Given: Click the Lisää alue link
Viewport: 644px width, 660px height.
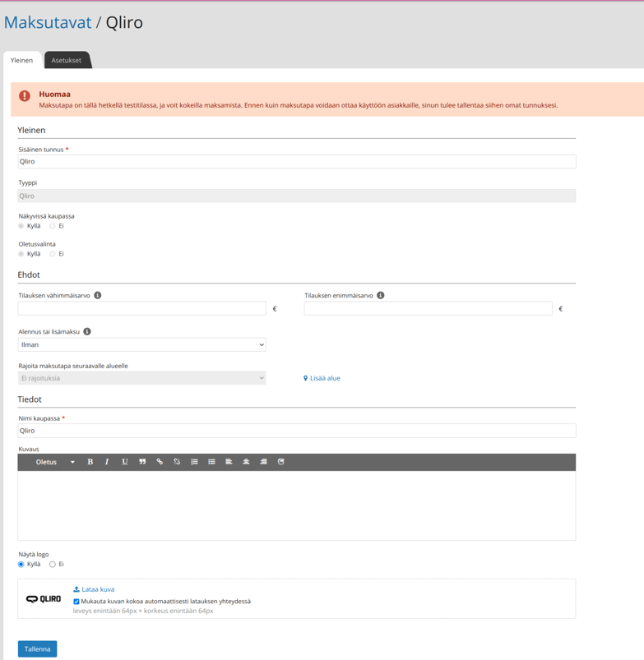Looking at the screenshot, I should point(322,378).
